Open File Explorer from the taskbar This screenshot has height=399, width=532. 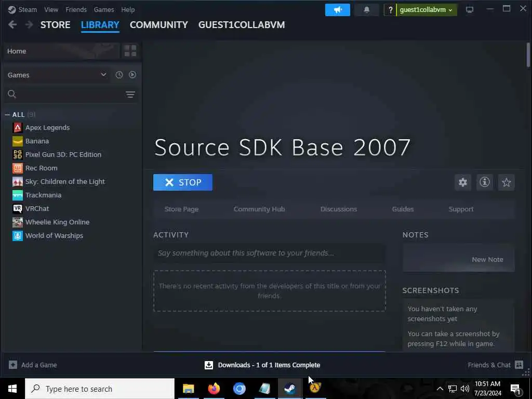188,389
